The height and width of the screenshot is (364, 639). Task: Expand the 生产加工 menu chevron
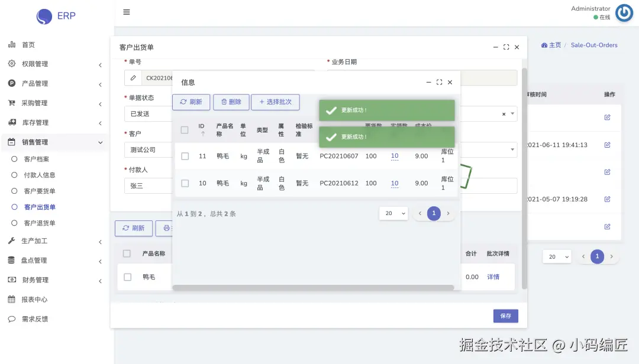(100, 242)
